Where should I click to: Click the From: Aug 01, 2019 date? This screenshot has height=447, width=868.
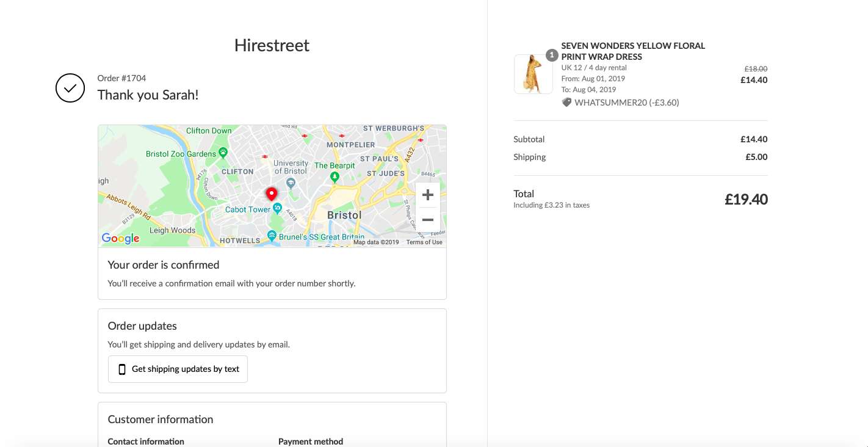coord(593,79)
